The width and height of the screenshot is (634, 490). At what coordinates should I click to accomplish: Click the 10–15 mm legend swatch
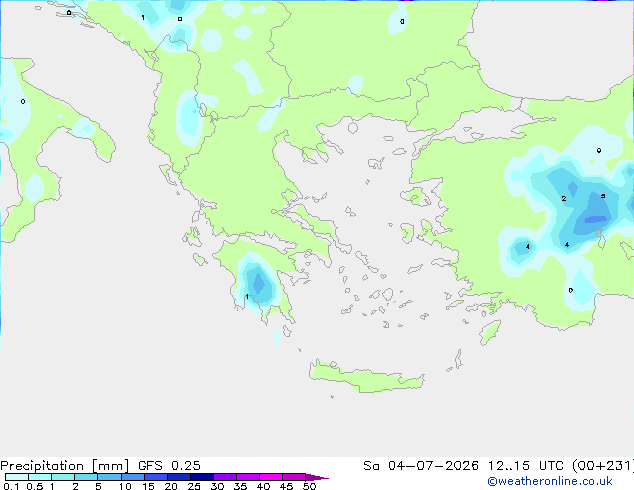(132, 477)
